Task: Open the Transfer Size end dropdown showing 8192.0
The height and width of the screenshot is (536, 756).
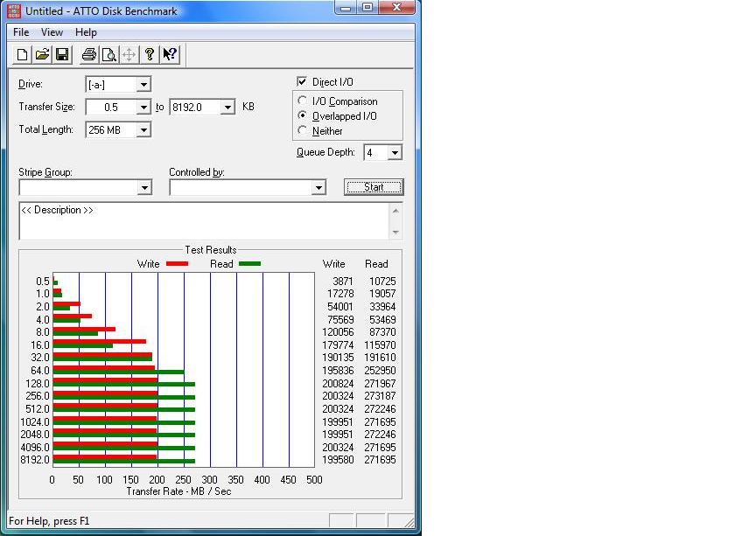Action: tap(227, 107)
